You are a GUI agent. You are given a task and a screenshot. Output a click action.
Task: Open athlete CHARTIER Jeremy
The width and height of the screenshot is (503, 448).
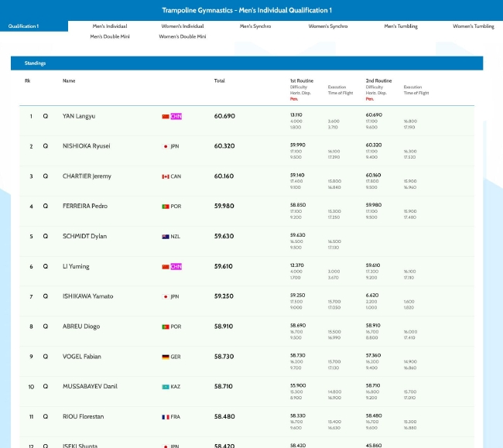click(x=87, y=176)
